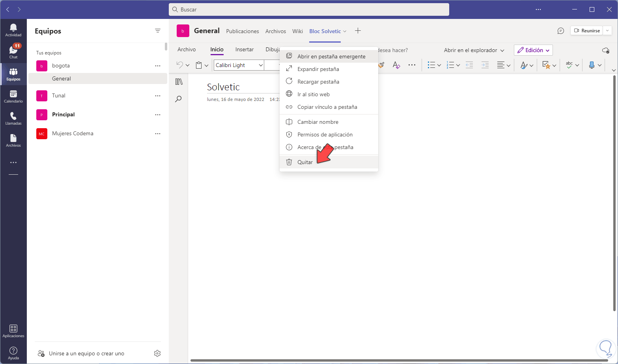Click Unirse a un equipo o crear uno
This screenshot has height=364, width=618.
coord(81,353)
